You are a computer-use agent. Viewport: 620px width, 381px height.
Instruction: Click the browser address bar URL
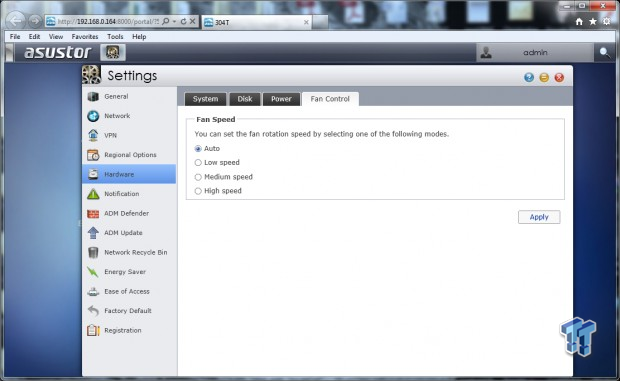(108, 21)
